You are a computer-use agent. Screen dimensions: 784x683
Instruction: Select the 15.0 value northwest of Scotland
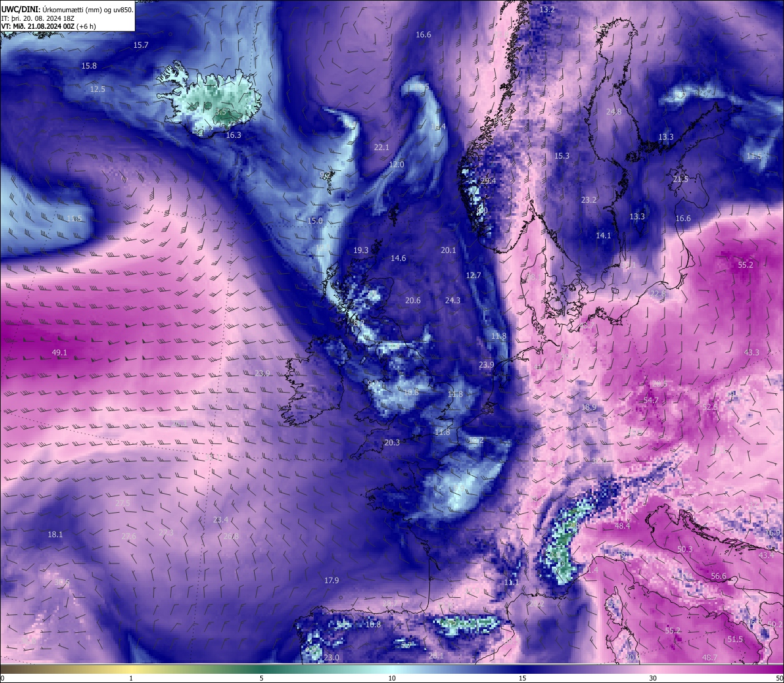315,221
